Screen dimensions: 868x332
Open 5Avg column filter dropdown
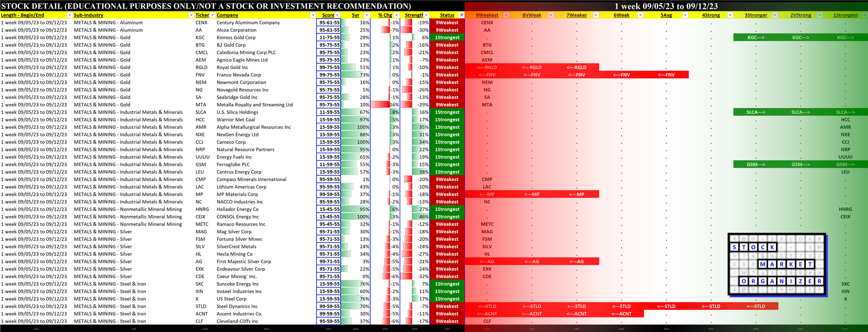pos(685,15)
